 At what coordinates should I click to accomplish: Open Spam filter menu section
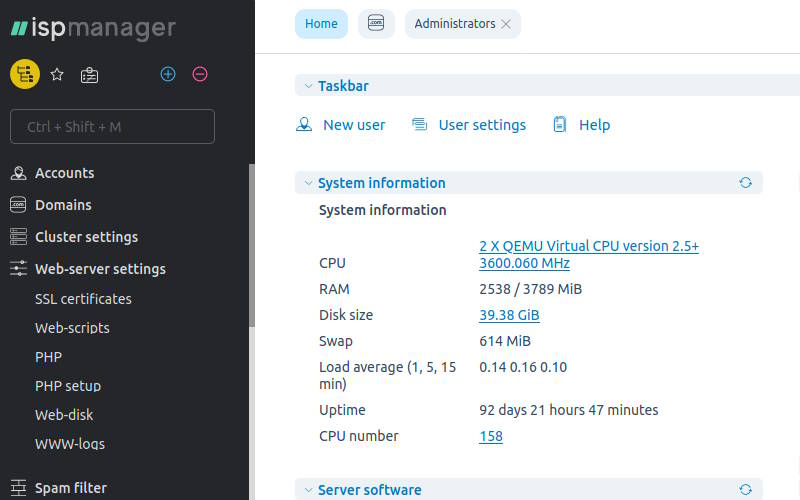point(70,488)
